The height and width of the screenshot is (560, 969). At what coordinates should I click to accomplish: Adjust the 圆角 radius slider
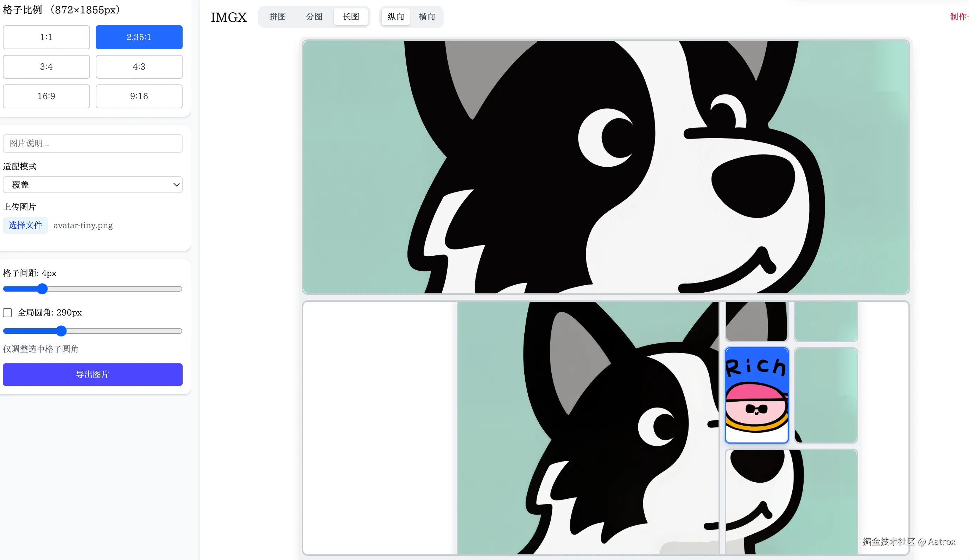(x=62, y=331)
